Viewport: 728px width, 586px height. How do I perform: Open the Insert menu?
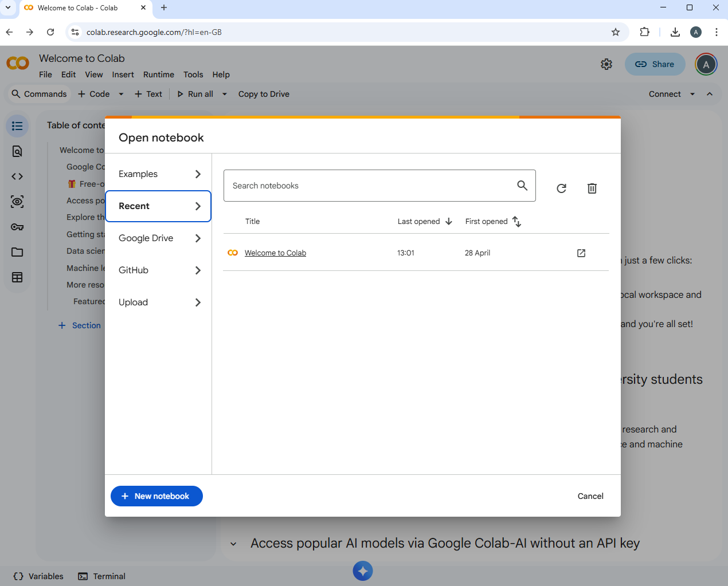pyautogui.click(x=123, y=74)
